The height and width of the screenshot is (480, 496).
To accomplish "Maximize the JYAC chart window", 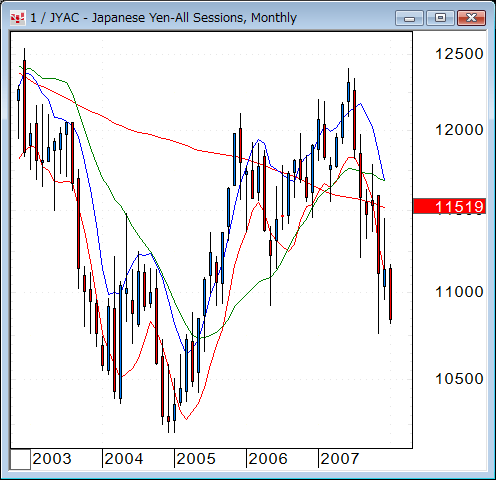I will [440, 18].
